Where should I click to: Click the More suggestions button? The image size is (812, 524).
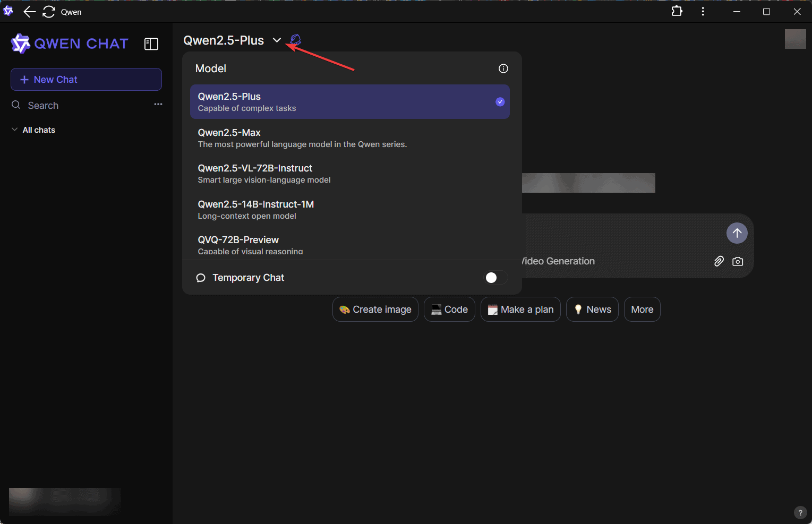click(642, 310)
